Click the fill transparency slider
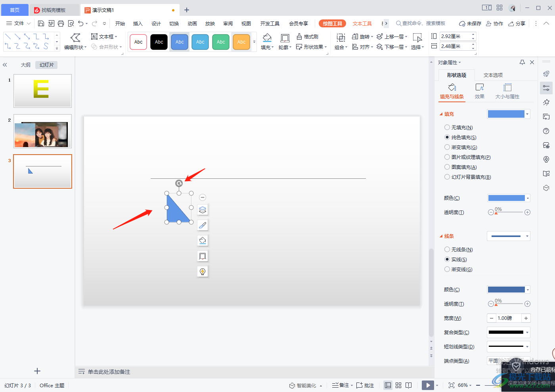The image size is (555, 392). tap(509, 212)
